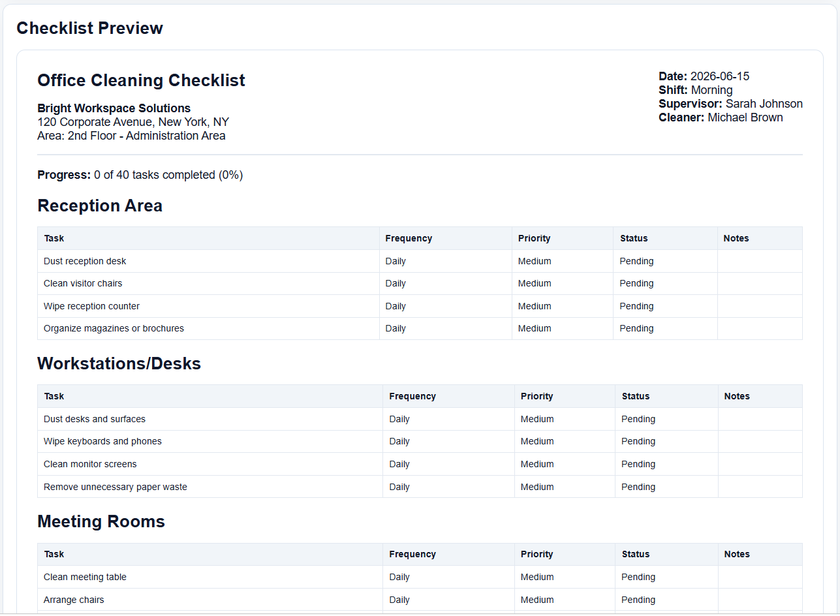Viewport: 840px width, 616px height.
Task: Click the 120 Corporate Avenue address line
Action: 133,122
